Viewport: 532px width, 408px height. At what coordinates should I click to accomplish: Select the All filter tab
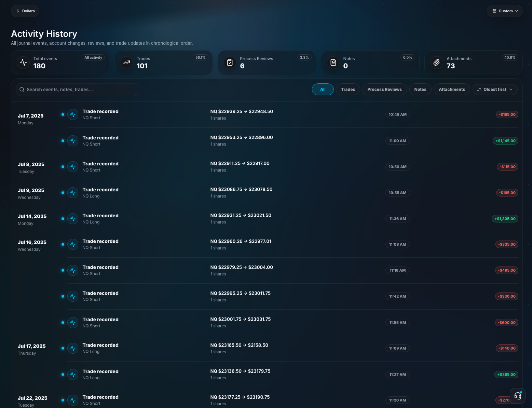[323, 90]
